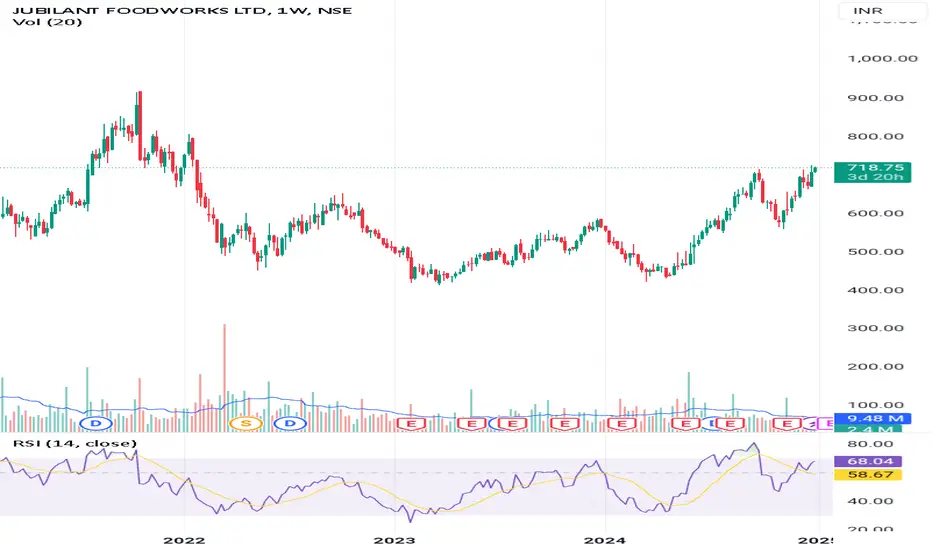
Task: Click the 200.00 price axis label
Action: click(x=876, y=366)
